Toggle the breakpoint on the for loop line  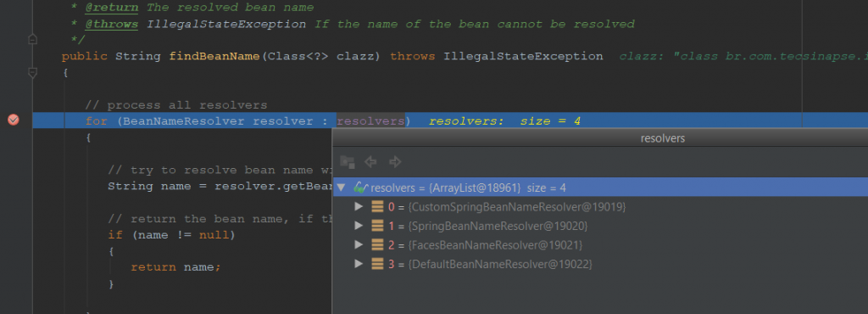pyautogui.click(x=14, y=120)
